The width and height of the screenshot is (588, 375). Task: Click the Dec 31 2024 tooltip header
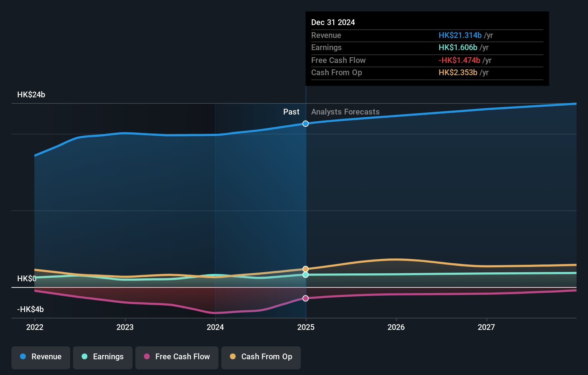coord(333,22)
